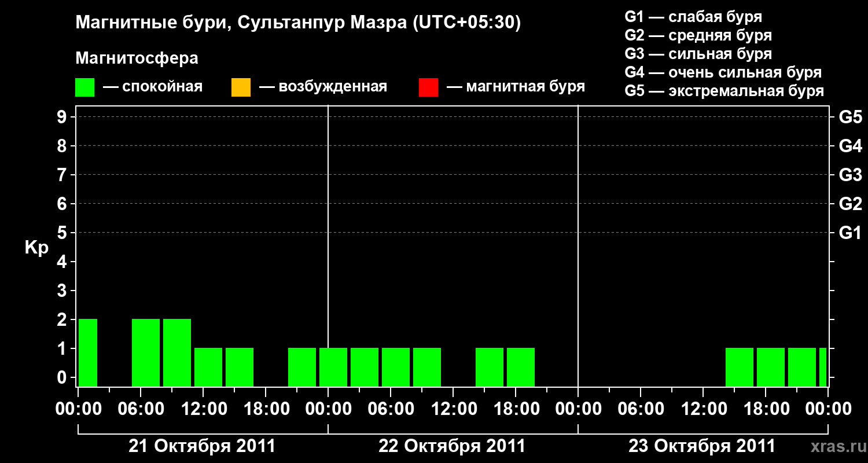868x463 pixels.
Task: Click the 'G3 — сильная буря' legend line
Action: (x=698, y=54)
